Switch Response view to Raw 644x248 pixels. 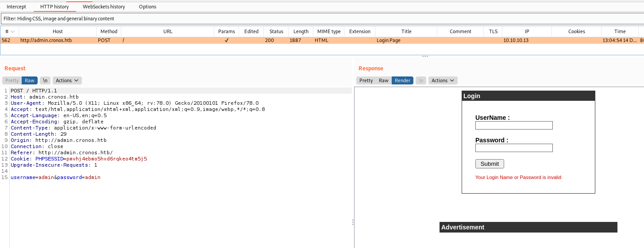click(x=384, y=80)
